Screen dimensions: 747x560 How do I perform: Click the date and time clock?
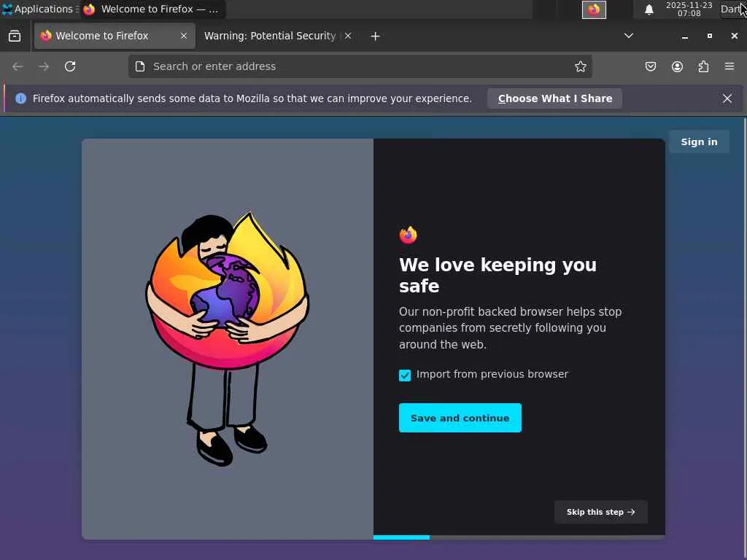689,9
